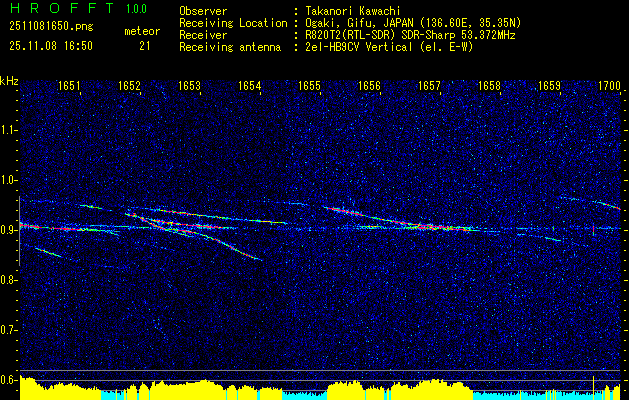Image resolution: width=629 pixels, height=400 pixels.
Task: Click the 1.0 kHz frequency axis label
Action: pyautogui.click(x=8, y=180)
